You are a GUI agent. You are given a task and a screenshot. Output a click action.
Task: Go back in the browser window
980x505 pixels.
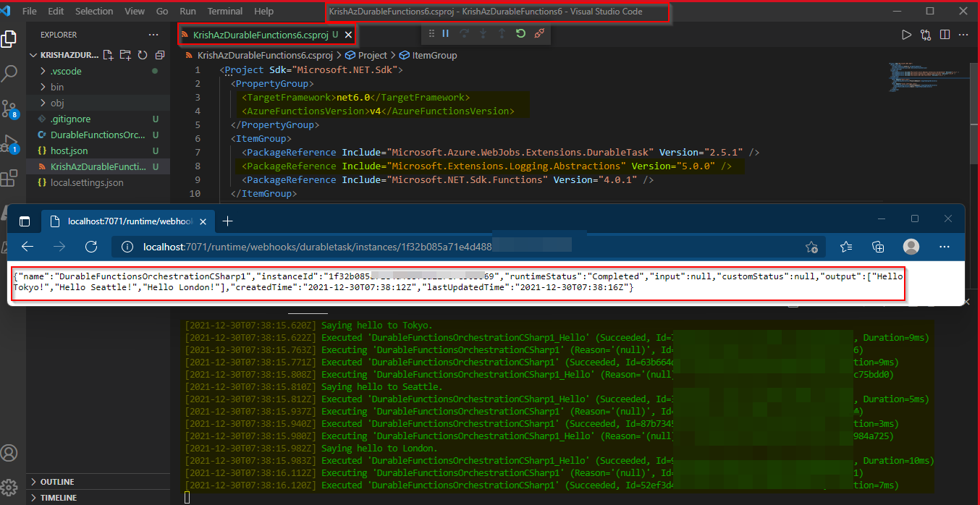(28, 247)
